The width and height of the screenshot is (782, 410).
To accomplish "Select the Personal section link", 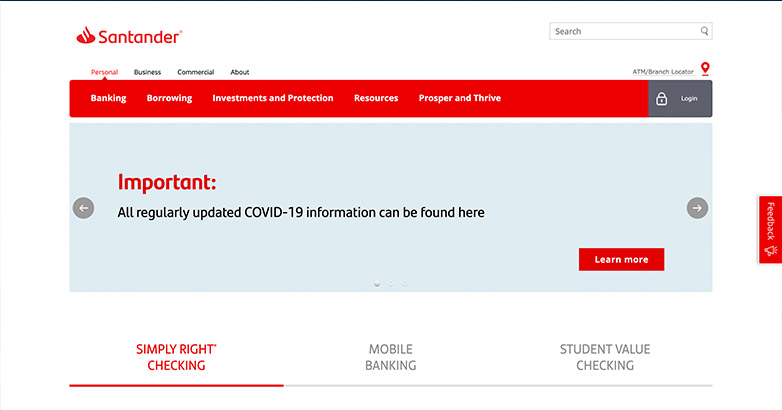I will coord(104,72).
